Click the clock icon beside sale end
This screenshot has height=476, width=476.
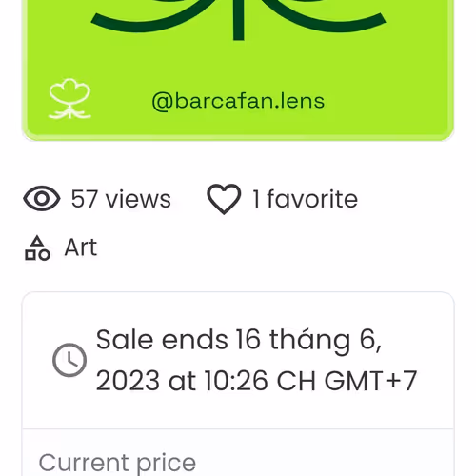(69, 360)
